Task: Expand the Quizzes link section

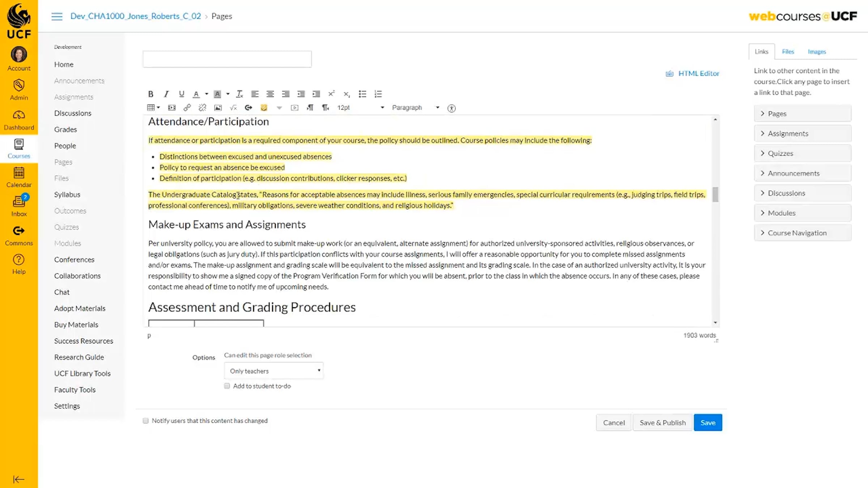Action: [x=803, y=153]
